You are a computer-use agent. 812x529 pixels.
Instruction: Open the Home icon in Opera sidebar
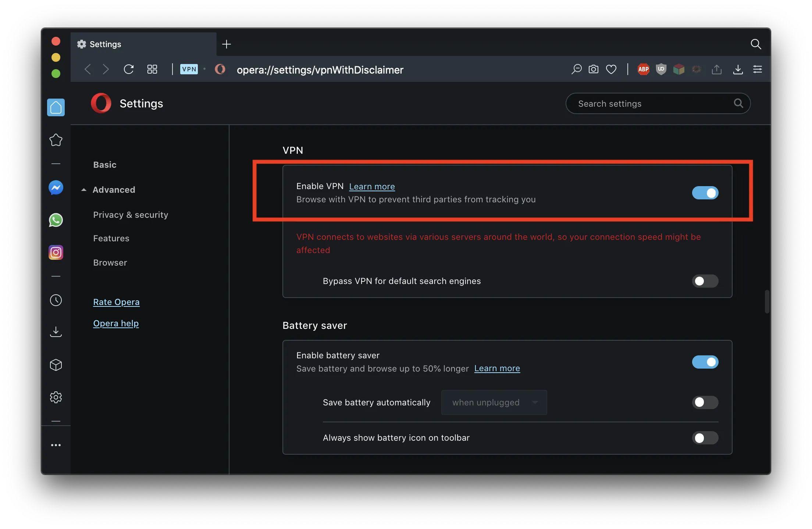pyautogui.click(x=56, y=107)
